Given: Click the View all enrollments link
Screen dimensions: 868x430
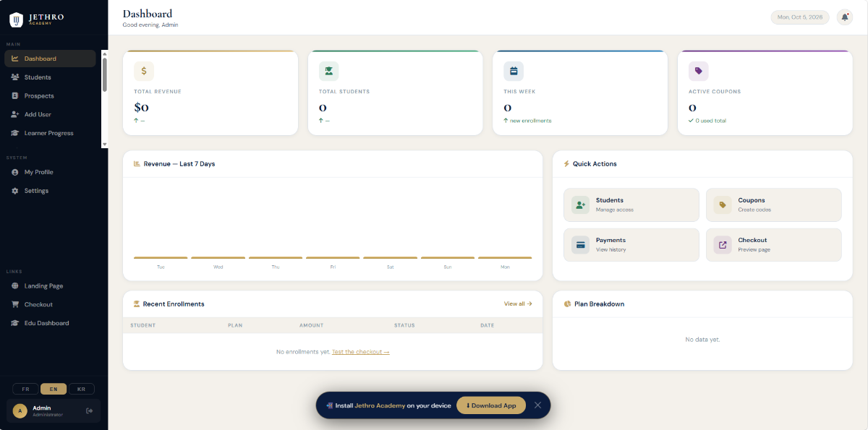Looking at the screenshot, I should (518, 304).
